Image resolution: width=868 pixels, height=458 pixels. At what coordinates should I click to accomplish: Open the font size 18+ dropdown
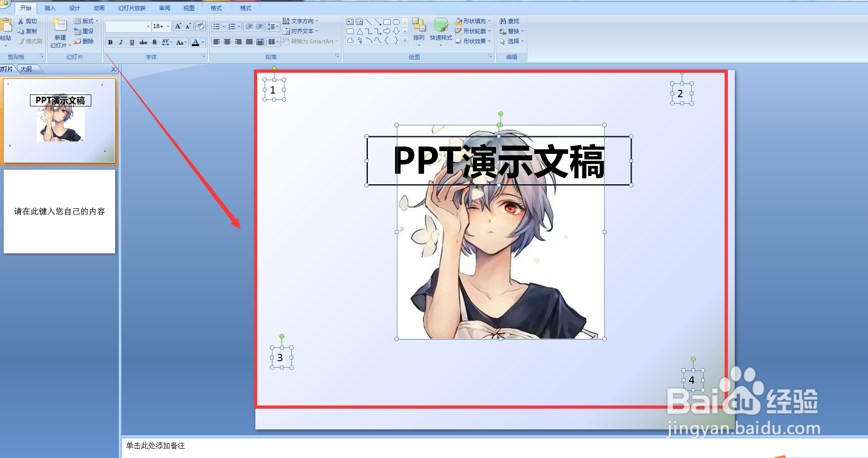(x=168, y=26)
